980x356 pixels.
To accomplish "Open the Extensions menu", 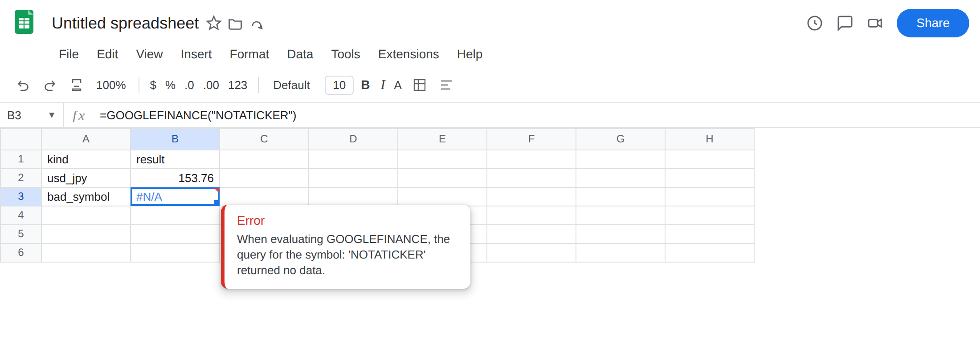I will pyautogui.click(x=408, y=54).
